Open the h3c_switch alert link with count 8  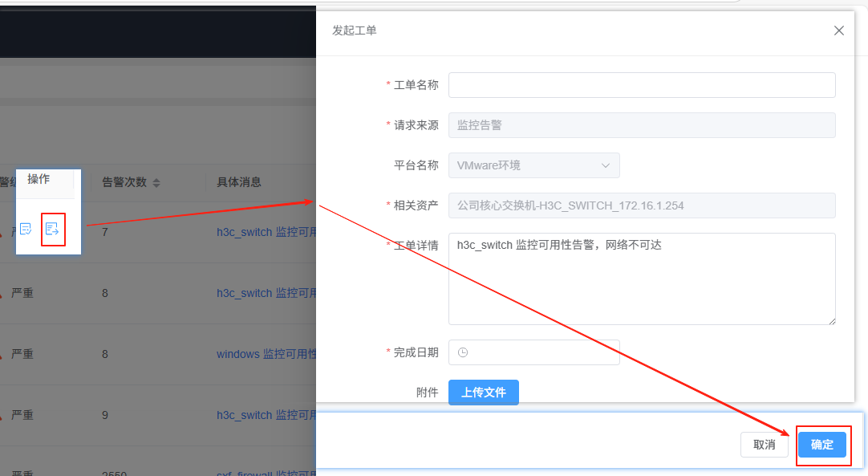(x=266, y=293)
